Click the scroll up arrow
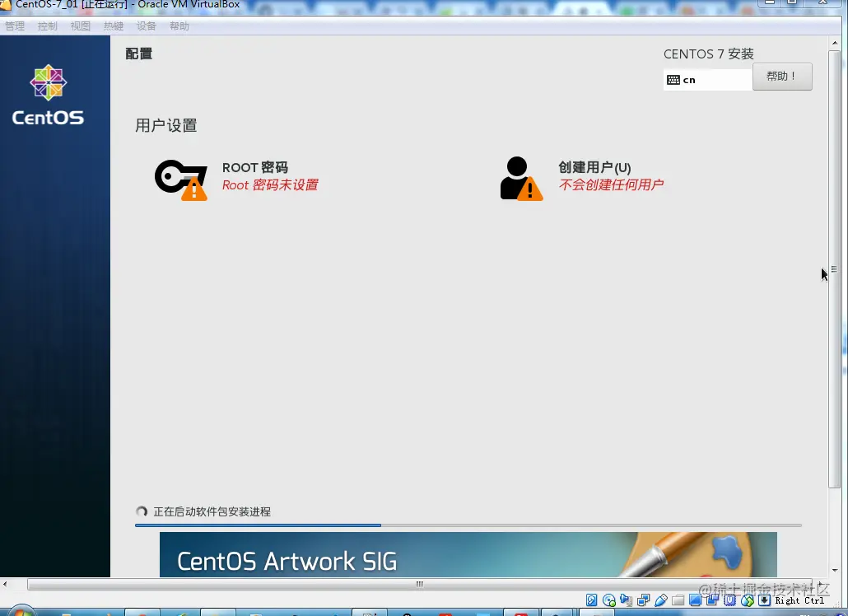 (x=835, y=42)
